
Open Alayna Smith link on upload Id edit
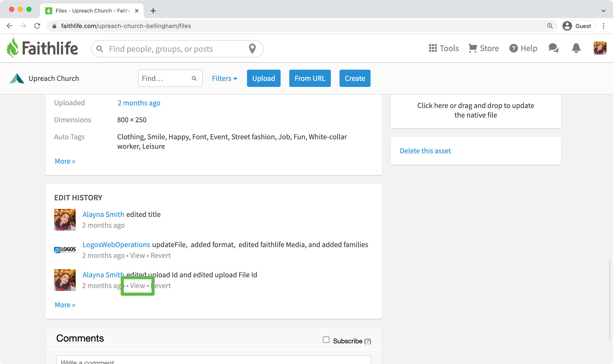coord(103,275)
